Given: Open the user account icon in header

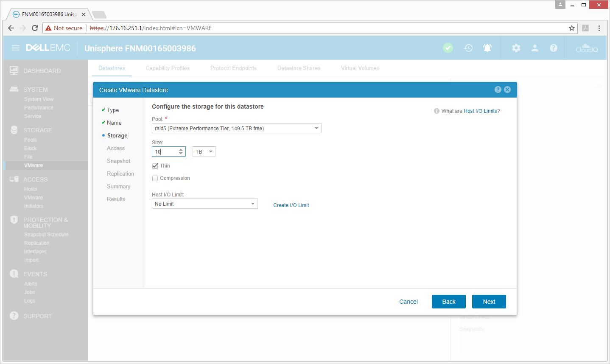Looking at the screenshot, I should 535,48.
